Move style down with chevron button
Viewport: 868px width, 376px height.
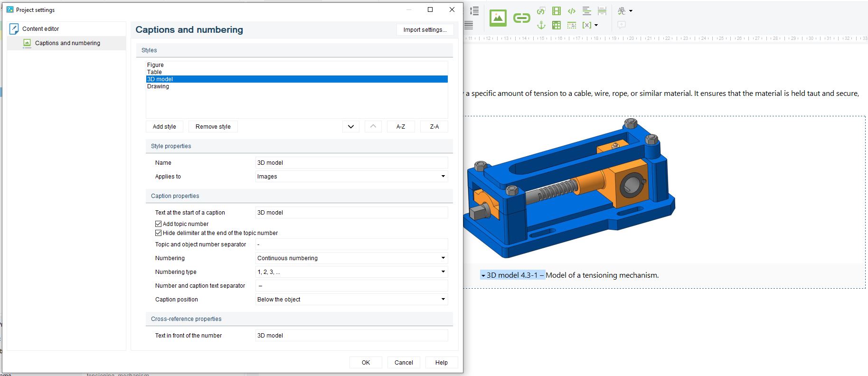(x=351, y=127)
